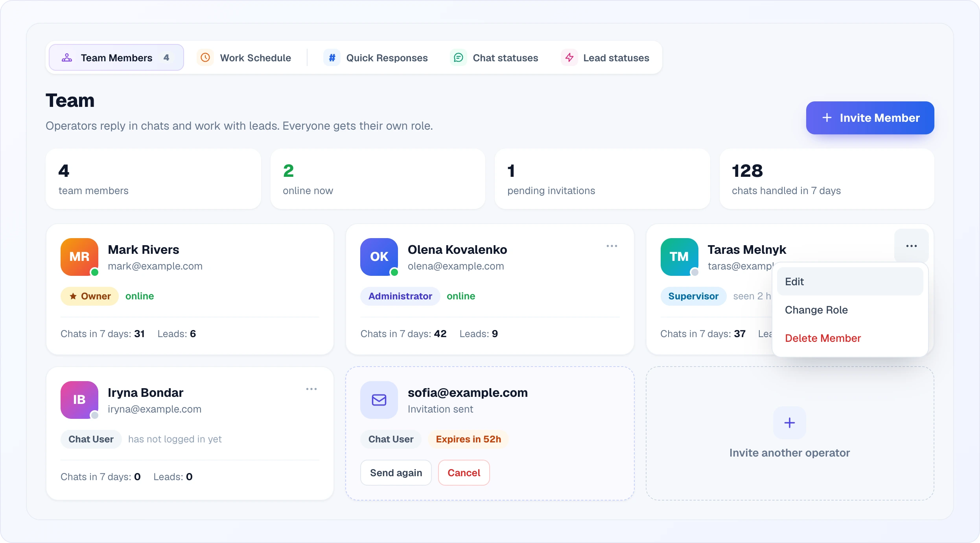Click Iryna's Chat User badge
The height and width of the screenshot is (543, 980).
pyautogui.click(x=91, y=439)
